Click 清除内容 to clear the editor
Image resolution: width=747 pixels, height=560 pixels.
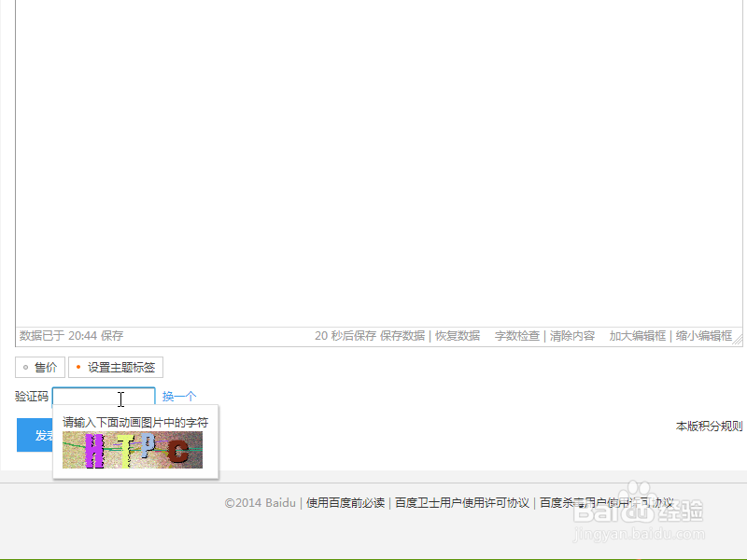pyautogui.click(x=574, y=335)
